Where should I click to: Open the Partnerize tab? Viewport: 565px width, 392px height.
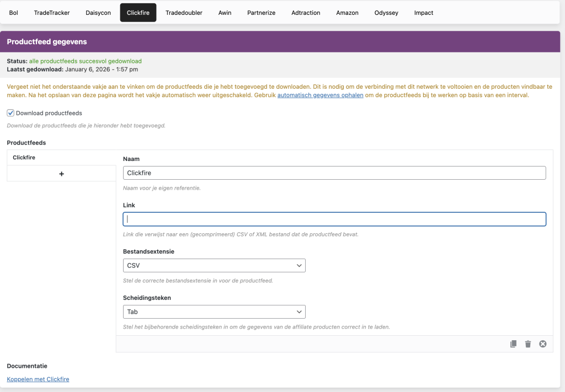point(262,13)
